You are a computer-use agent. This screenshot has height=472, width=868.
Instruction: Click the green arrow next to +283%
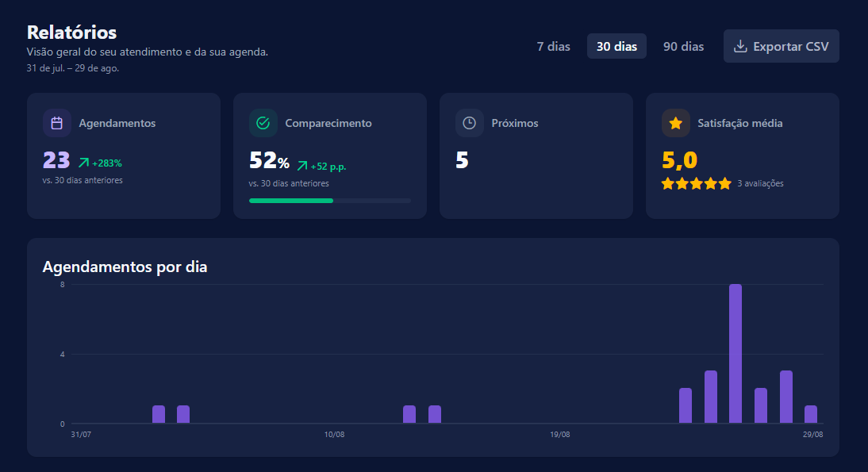83,163
